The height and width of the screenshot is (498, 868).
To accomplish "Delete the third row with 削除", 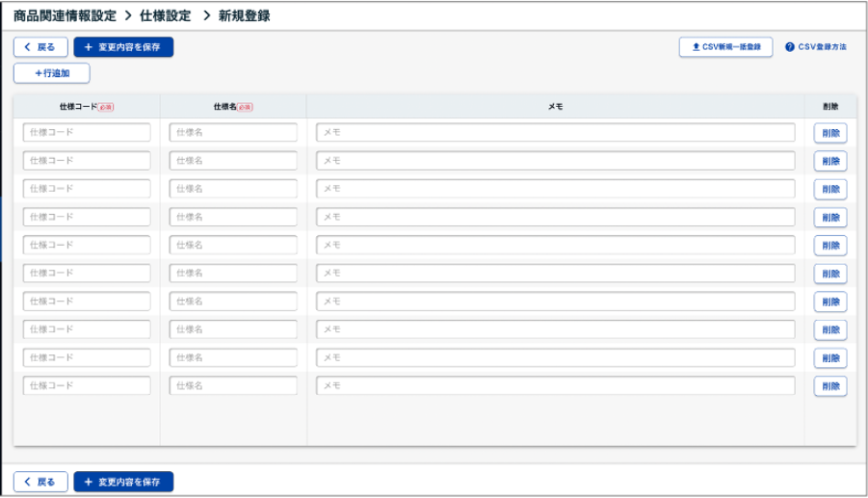I will pos(829,190).
